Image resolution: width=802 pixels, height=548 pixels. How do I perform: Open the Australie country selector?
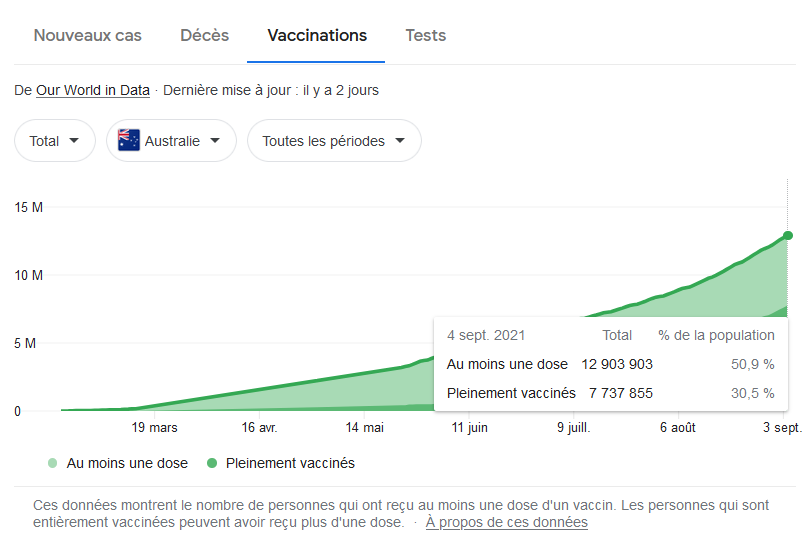(171, 141)
